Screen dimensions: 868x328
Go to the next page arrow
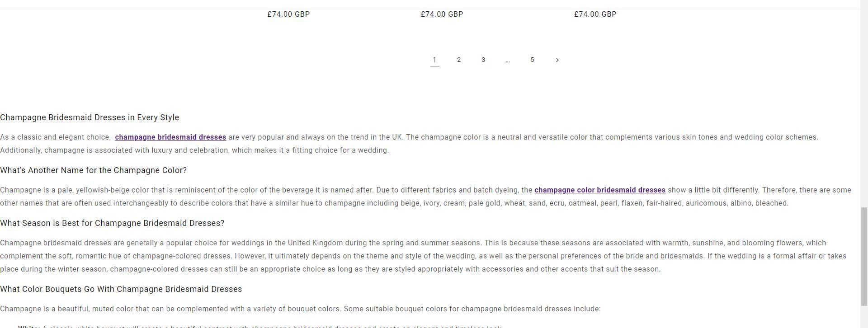tap(557, 60)
